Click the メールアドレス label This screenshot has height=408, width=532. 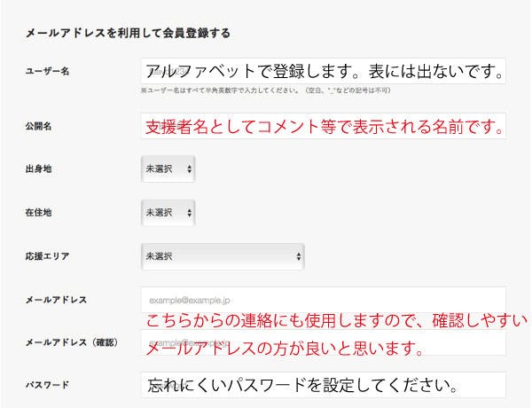click(56, 300)
